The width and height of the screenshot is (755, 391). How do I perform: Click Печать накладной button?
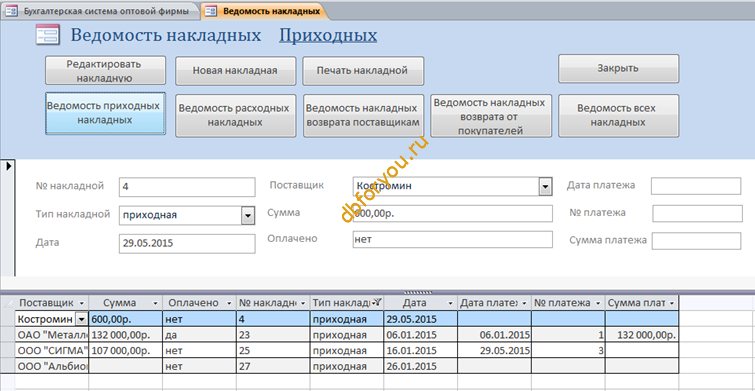tap(363, 71)
